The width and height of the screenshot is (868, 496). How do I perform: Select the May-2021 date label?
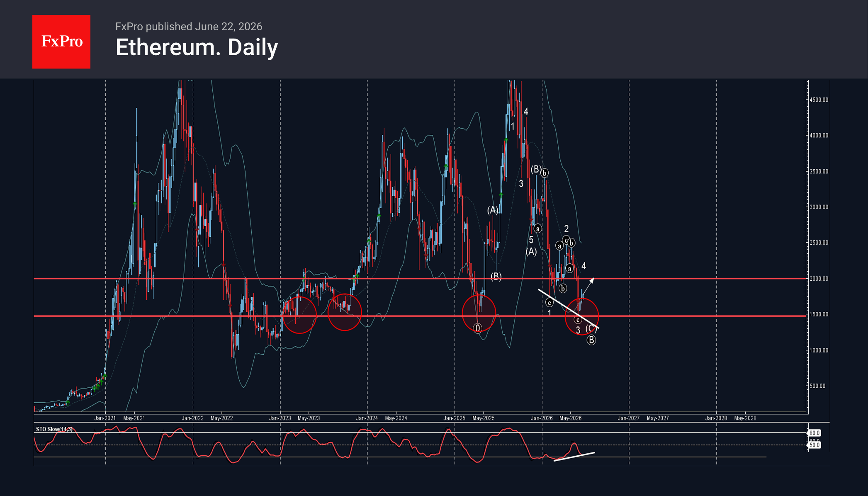[134, 418]
